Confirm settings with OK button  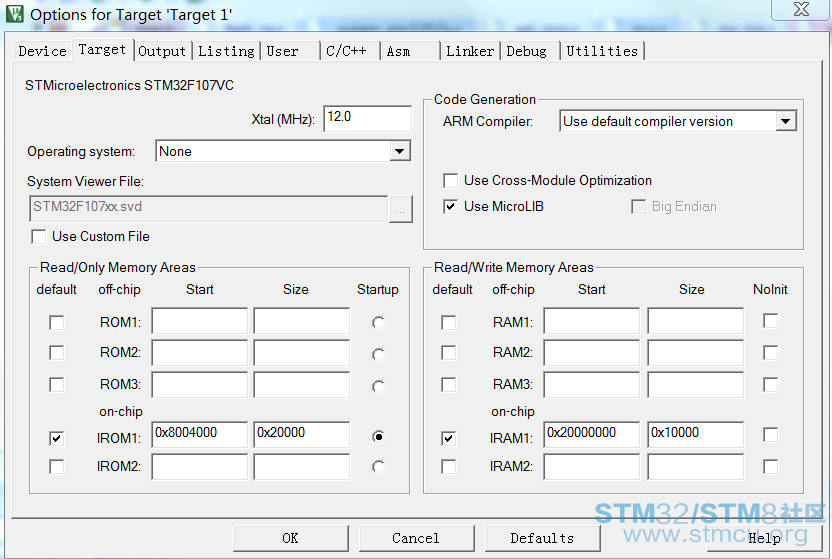(x=291, y=538)
